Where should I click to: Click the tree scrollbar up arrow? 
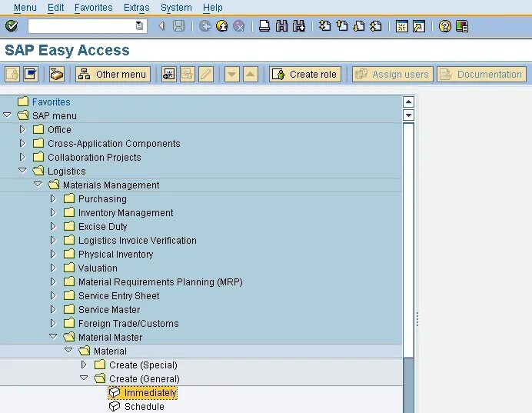click(408, 102)
